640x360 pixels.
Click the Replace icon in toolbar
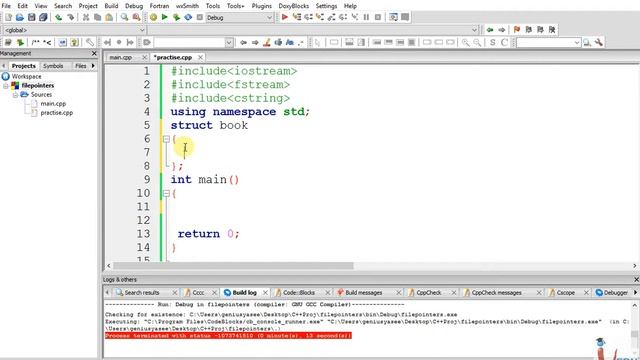coord(136,18)
